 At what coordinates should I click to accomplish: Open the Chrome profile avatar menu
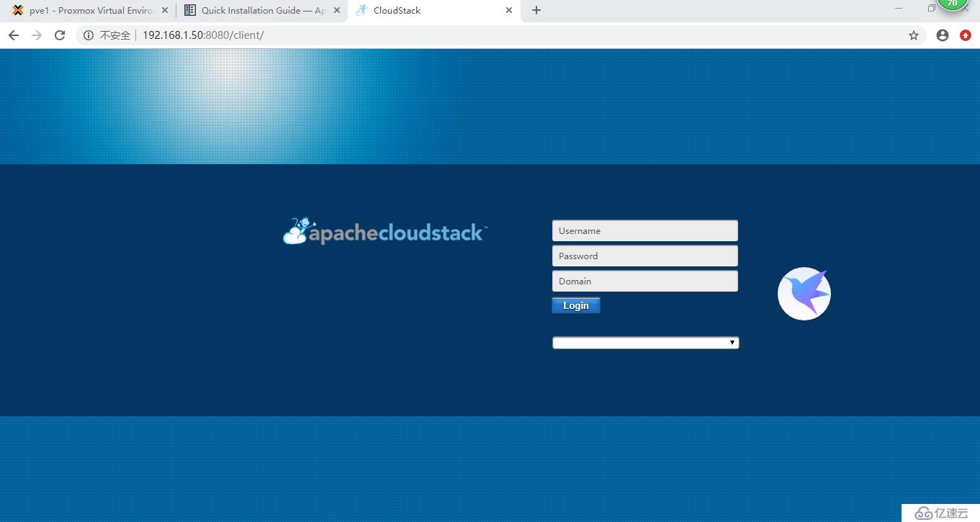(943, 35)
